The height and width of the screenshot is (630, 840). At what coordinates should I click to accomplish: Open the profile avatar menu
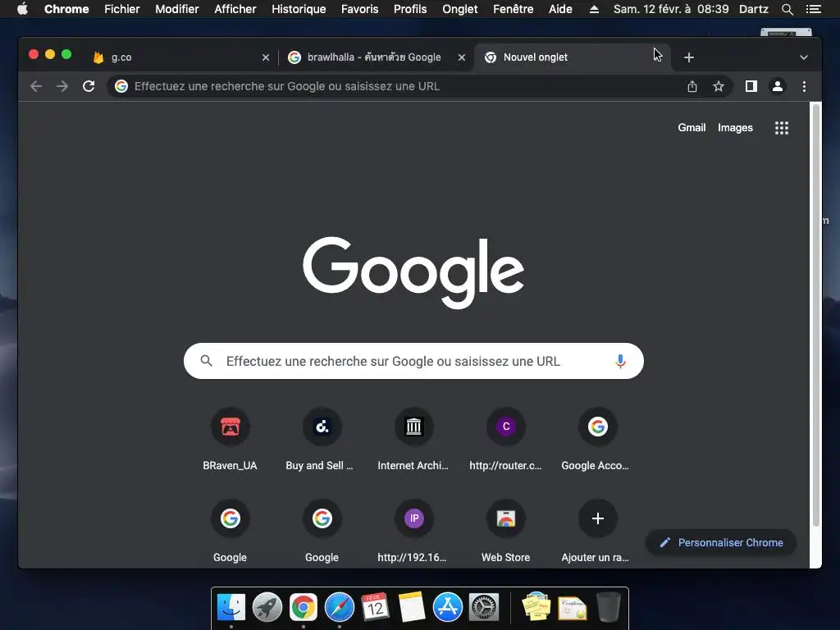point(778,86)
